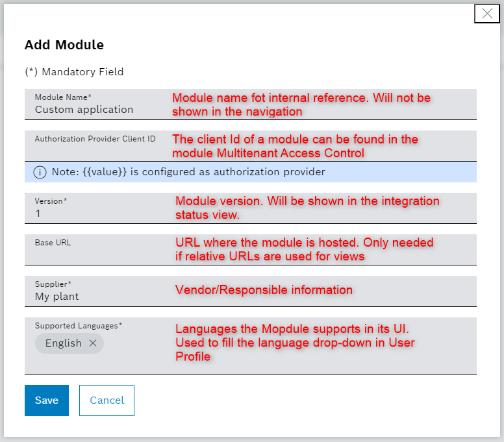Image resolution: width=504 pixels, height=442 pixels.
Task: Close the Add Module dialog
Action: (x=487, y=14)
